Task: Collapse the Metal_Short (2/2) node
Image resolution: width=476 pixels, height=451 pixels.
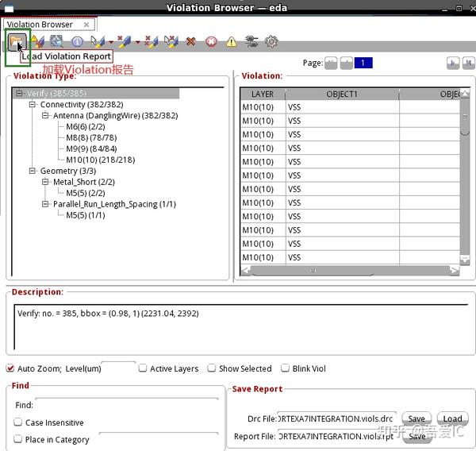Action: coord(45,182)
